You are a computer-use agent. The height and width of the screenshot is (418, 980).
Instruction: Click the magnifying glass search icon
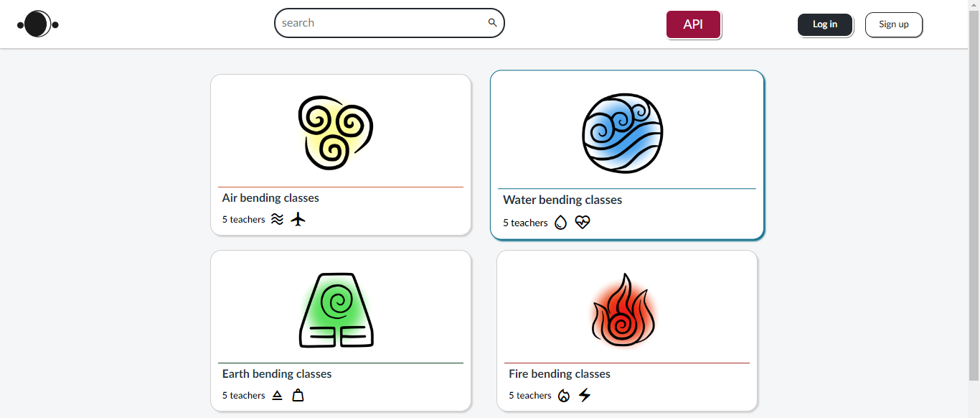coord(492,23)
